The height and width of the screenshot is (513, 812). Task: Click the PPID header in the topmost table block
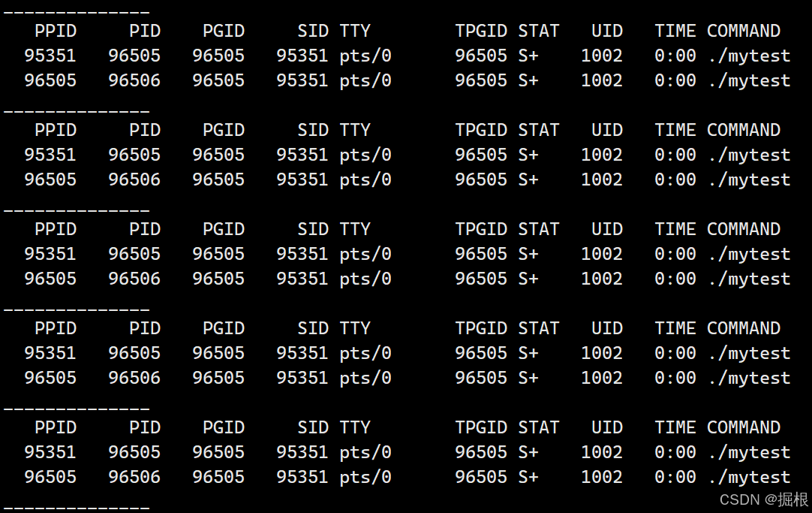(56, 31)
